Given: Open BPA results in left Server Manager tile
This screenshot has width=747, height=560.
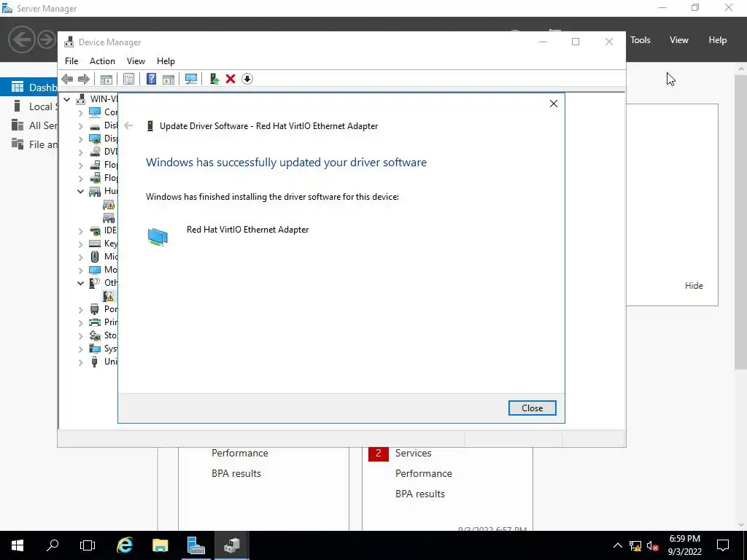Looking at the screenshot, I should [236, 473].
